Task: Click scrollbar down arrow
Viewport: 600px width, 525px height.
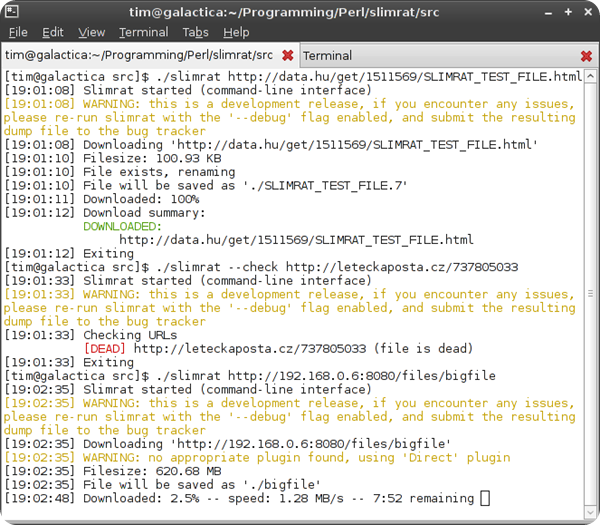Action: coord(590,512)
